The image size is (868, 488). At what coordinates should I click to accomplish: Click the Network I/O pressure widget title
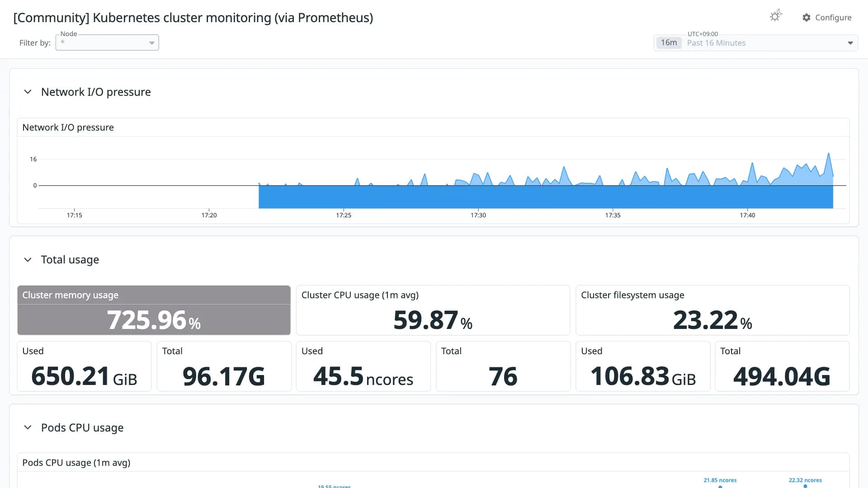click(68, 127)
